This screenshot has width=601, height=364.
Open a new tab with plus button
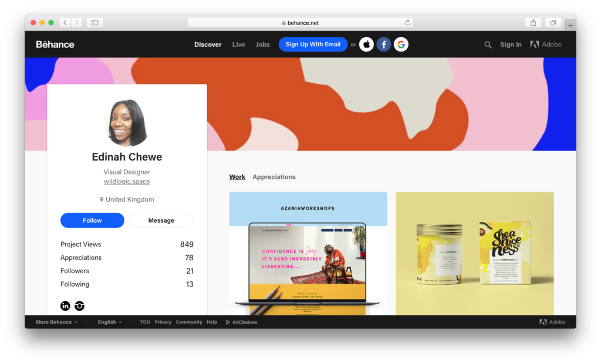pyautogui.click(x=570, y=25)
